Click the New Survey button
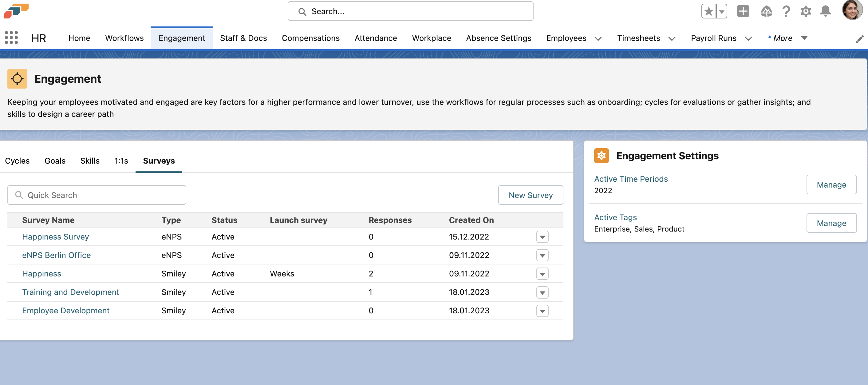The image size is (868, 385). (531, 195)
